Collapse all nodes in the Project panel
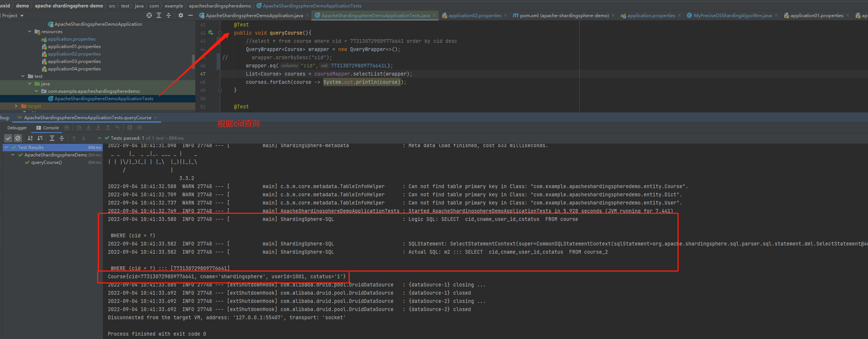 [x=169, y=15]
